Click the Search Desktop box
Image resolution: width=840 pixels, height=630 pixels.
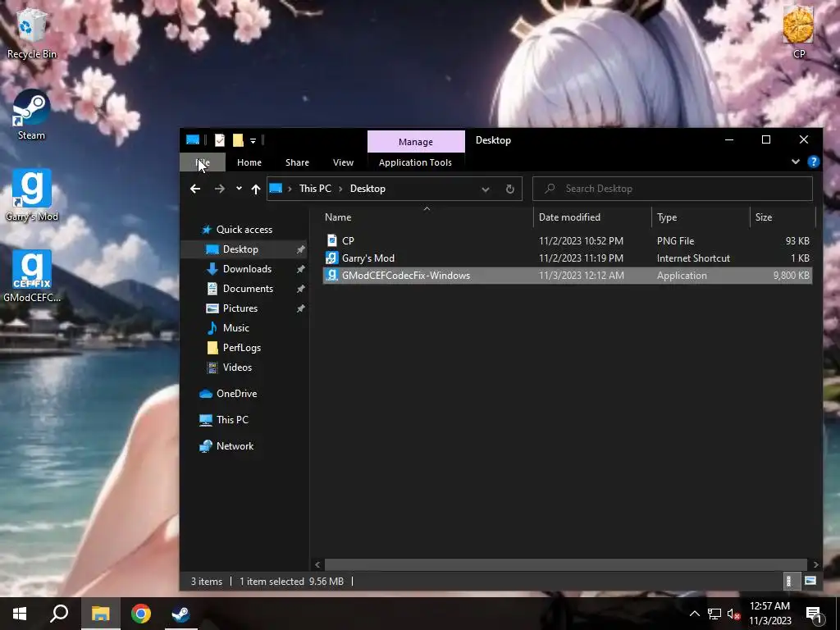point(673,189)
